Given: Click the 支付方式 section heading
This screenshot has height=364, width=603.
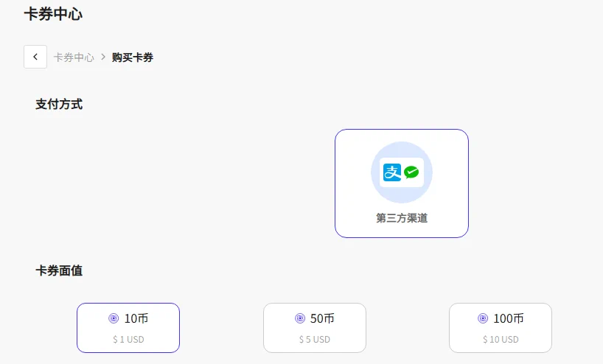Looking at the screenshot, I should pos(59,104).
